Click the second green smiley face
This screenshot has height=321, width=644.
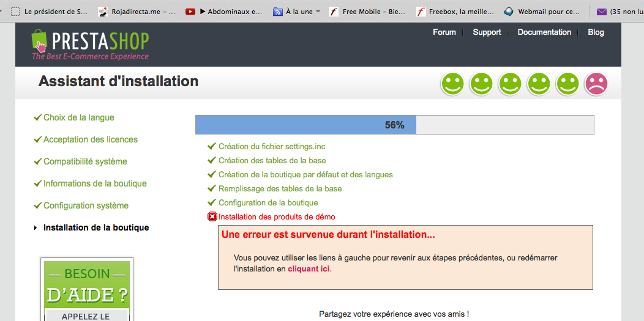(x=481, y=84)
